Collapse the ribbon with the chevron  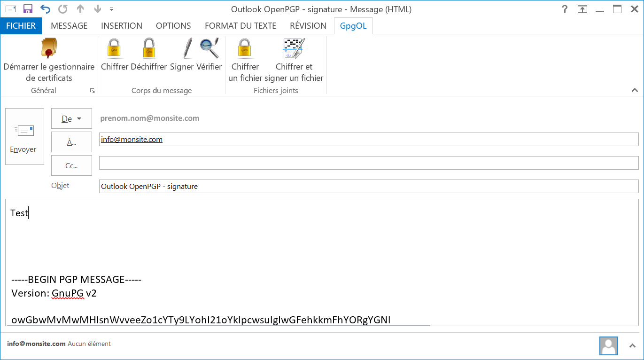[635, 90]
